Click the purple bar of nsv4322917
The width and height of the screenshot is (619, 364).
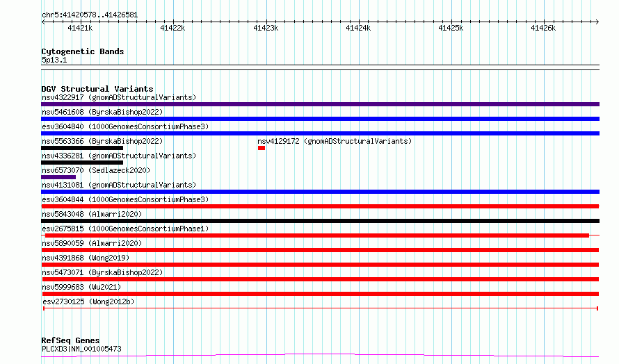coord(320,104)
